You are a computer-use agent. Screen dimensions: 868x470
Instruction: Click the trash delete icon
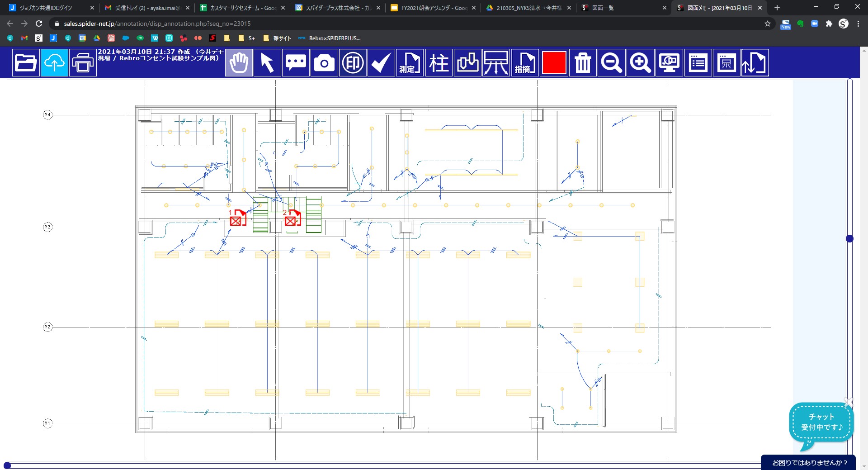click(583, 62)
